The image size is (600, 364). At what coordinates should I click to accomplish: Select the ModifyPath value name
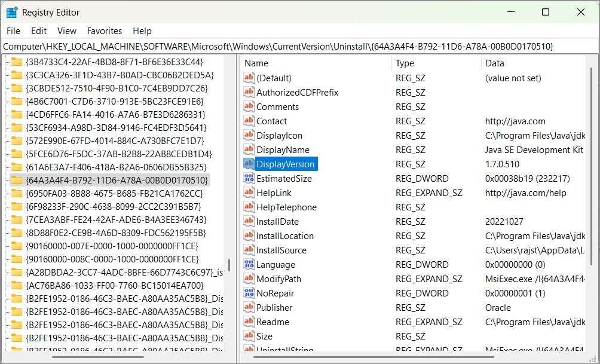pyautogui.click(x=279, y=279)
